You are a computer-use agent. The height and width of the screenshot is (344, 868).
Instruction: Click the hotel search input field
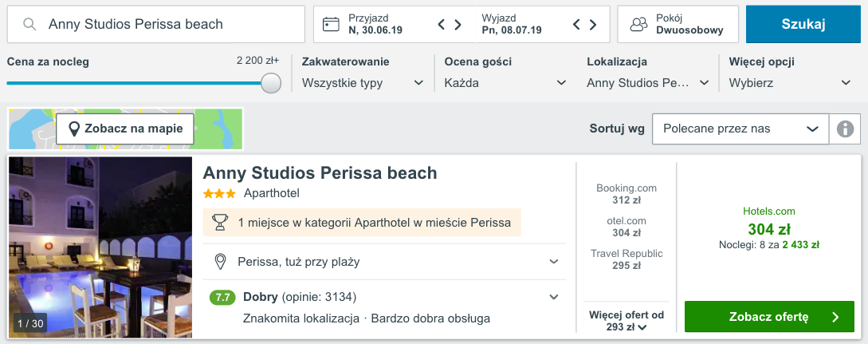[156, 25]
